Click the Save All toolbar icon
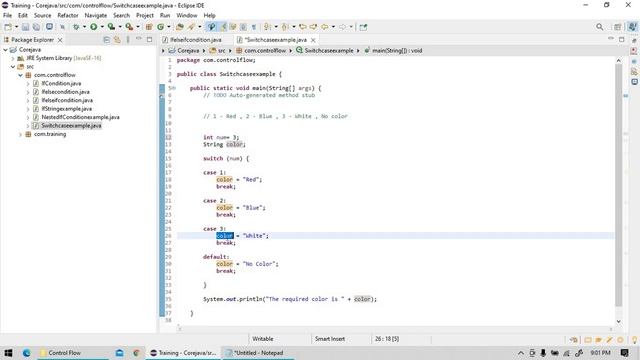 (x=36, y=27)
